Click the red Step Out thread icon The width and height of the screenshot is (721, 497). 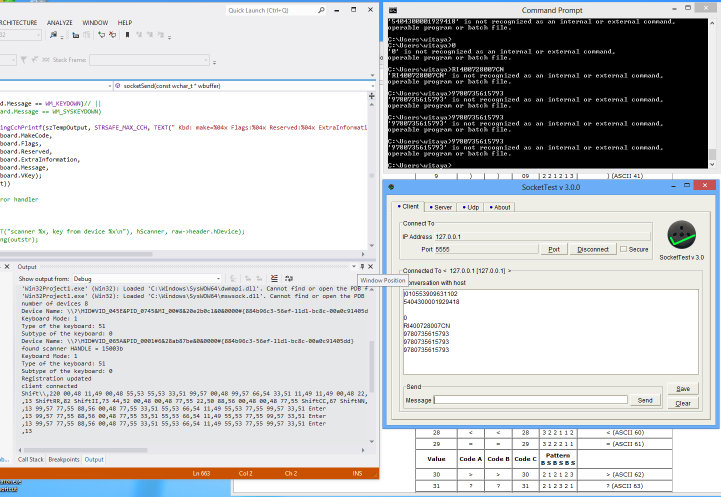click(x=112, y=35)
